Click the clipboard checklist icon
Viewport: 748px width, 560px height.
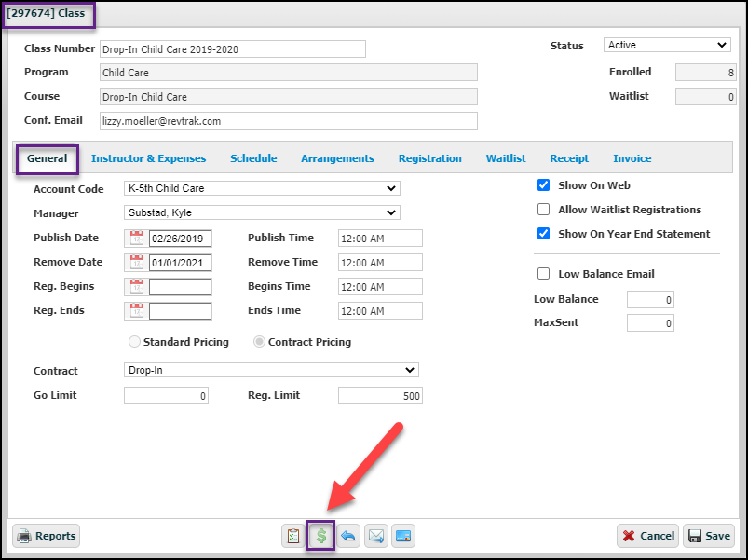coord(292,536)
